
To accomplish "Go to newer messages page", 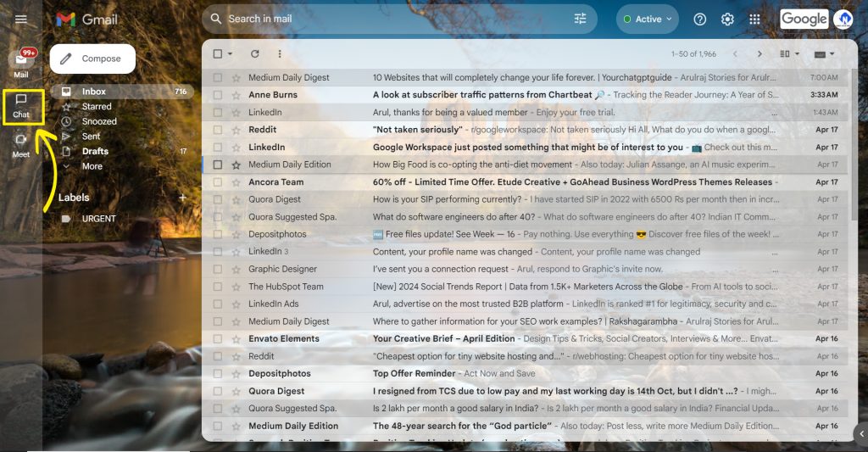I will pyautogui.click(x=735, y=53).
